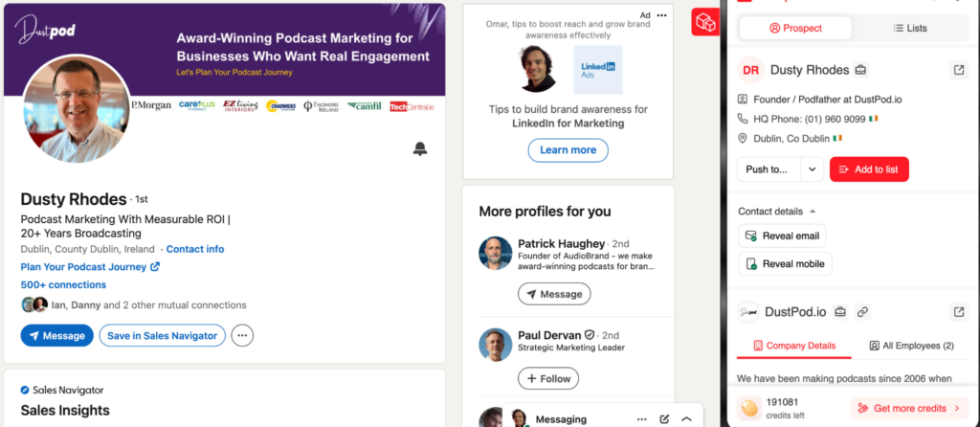Viewport: 980px width, 427px height.
Task: Switch to the Lists tab
Action: click(x=910, y=28)
